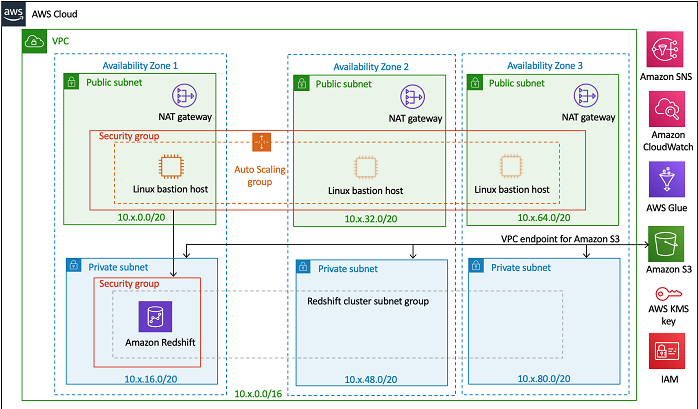Click 'VPC endpoint for Amazon S3' label
The height and width of the screenshot is (409, 698).
(560, 239)
